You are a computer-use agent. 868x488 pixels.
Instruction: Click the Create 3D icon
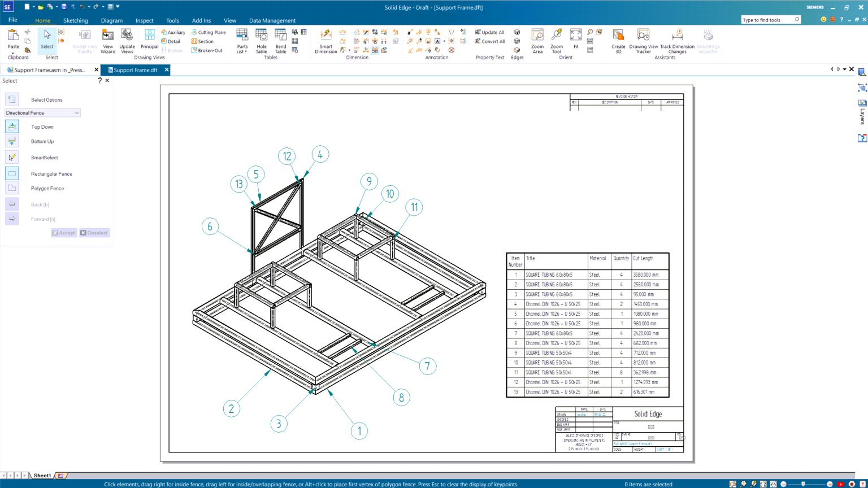click(x=618, y=41)
